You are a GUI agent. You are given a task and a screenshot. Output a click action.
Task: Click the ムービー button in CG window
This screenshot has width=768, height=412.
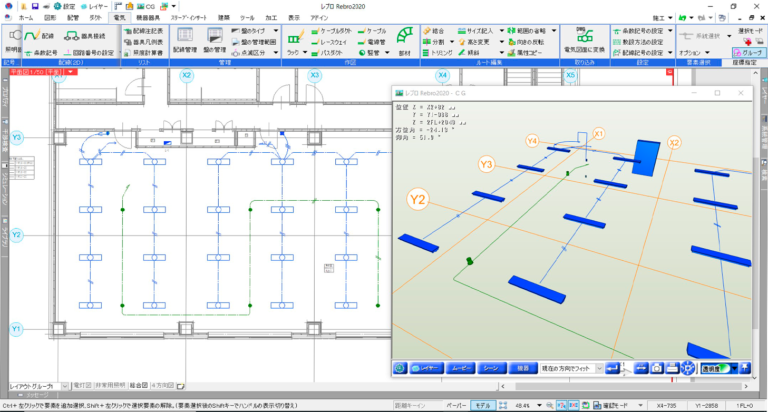click(x=461, y=369)
